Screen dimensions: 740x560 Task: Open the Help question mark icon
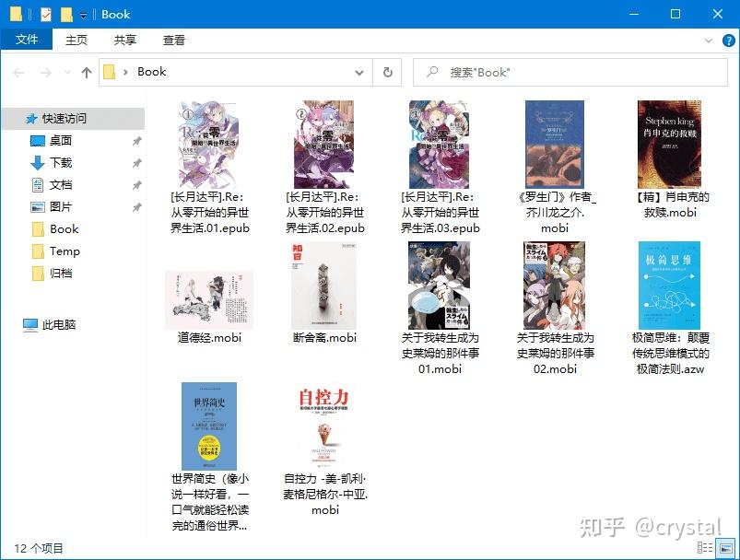pos(728,41)
